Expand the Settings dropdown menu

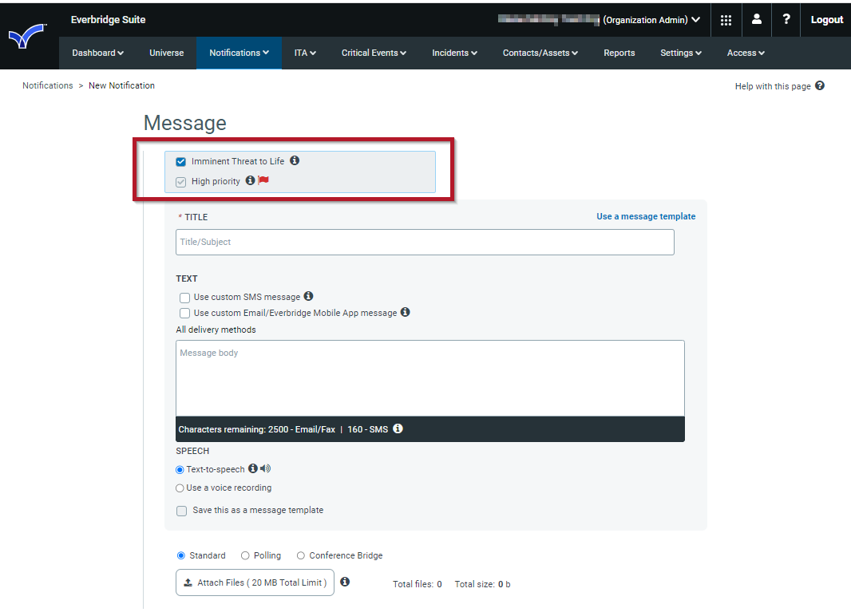coord(681,53)
